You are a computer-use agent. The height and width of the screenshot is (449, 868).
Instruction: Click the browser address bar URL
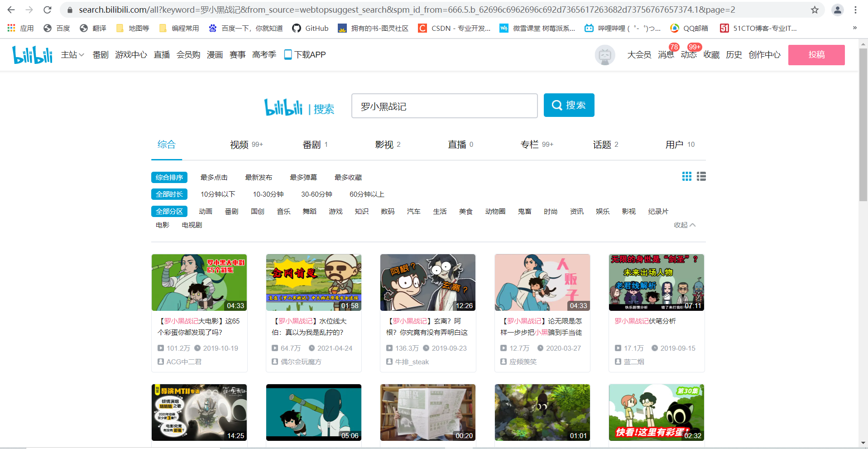tap(407, 10)
